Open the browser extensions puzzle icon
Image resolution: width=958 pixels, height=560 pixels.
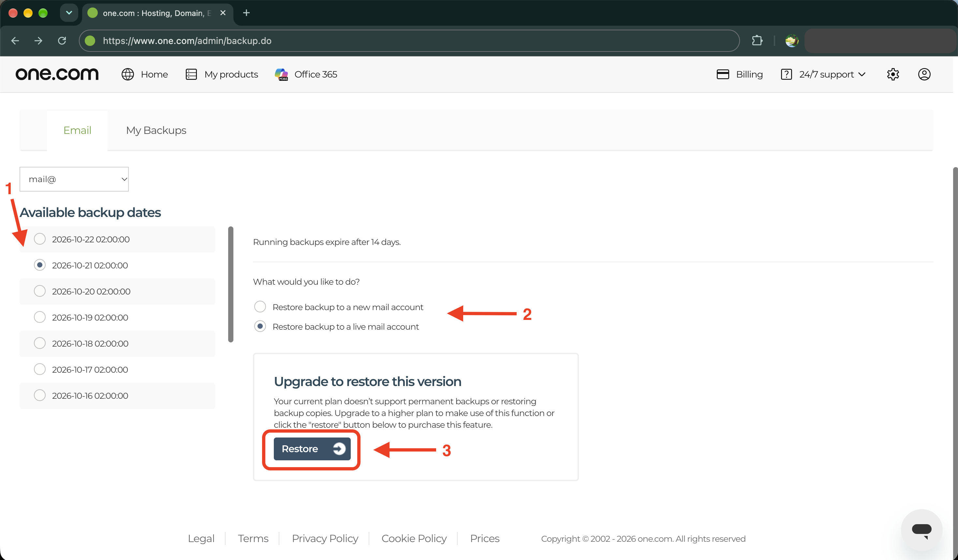tap(757, 41)
